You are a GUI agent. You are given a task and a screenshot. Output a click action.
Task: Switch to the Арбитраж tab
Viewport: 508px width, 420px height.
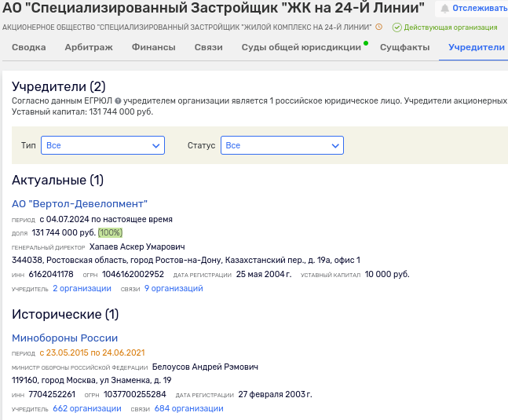coord(89,47)
